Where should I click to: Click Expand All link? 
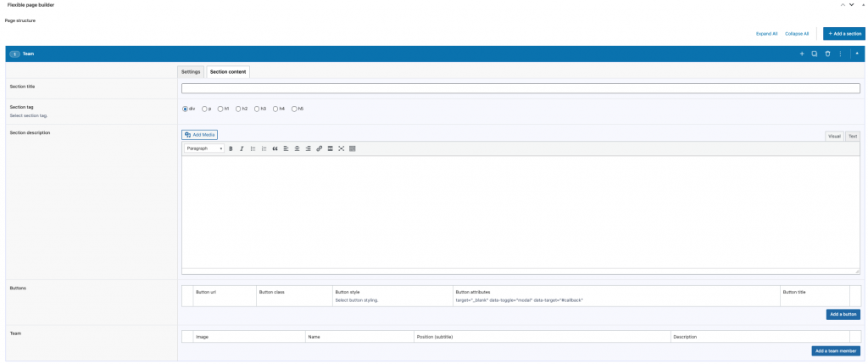[766, 34]
